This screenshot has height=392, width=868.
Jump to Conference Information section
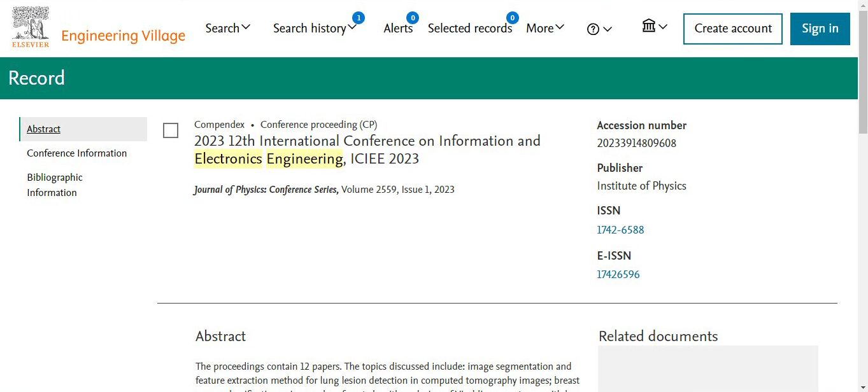click(76, 153)
